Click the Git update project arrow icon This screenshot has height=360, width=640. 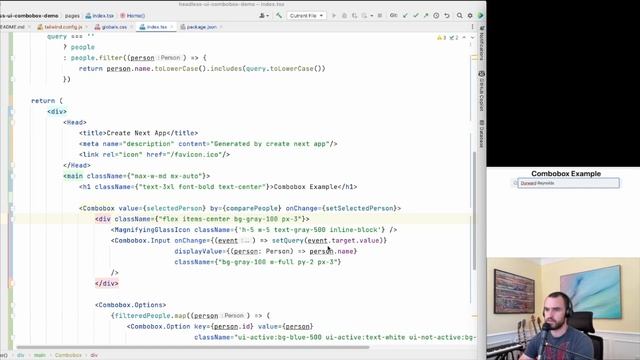(405, 16)
